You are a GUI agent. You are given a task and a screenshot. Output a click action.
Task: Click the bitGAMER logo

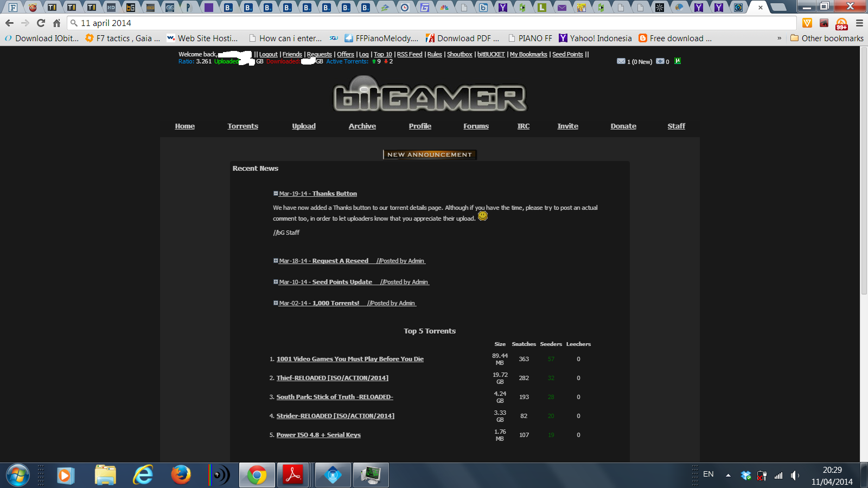[x=430, y=95]
